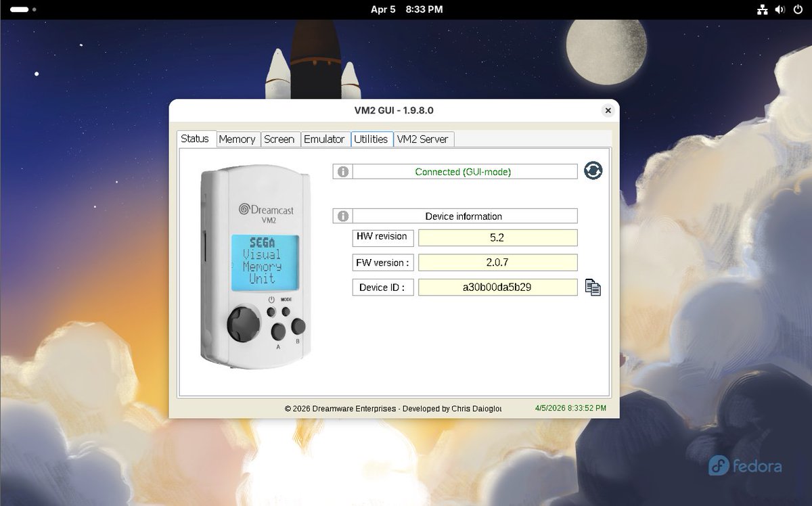Click the refresh connection icon

coord(593,170)
